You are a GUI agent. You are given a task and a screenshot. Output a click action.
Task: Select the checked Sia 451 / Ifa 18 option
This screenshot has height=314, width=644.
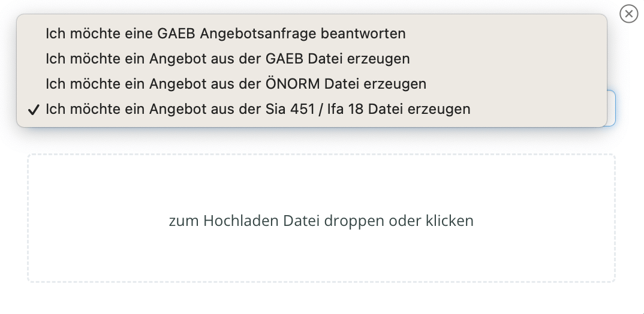coord(312,109)
